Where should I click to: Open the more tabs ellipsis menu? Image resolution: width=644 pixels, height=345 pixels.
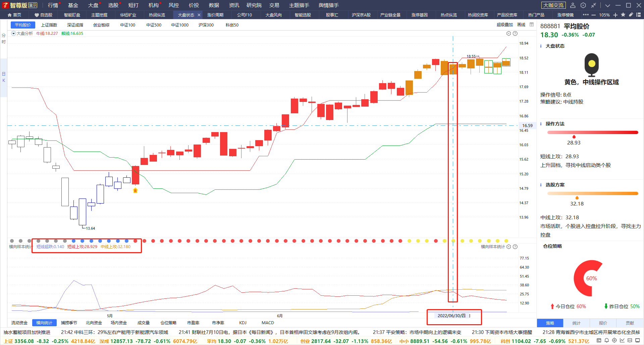tap(586, 15)
